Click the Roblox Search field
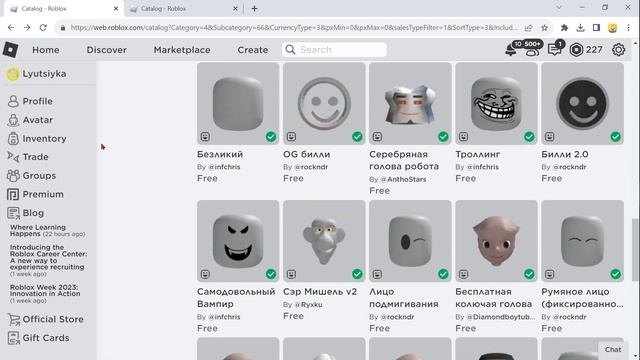 point(334,50)
